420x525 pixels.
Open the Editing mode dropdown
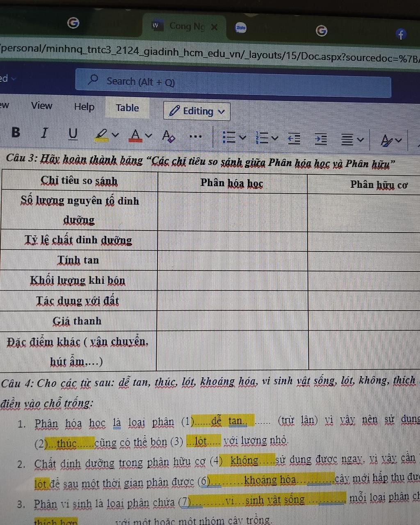pos(197,111)
